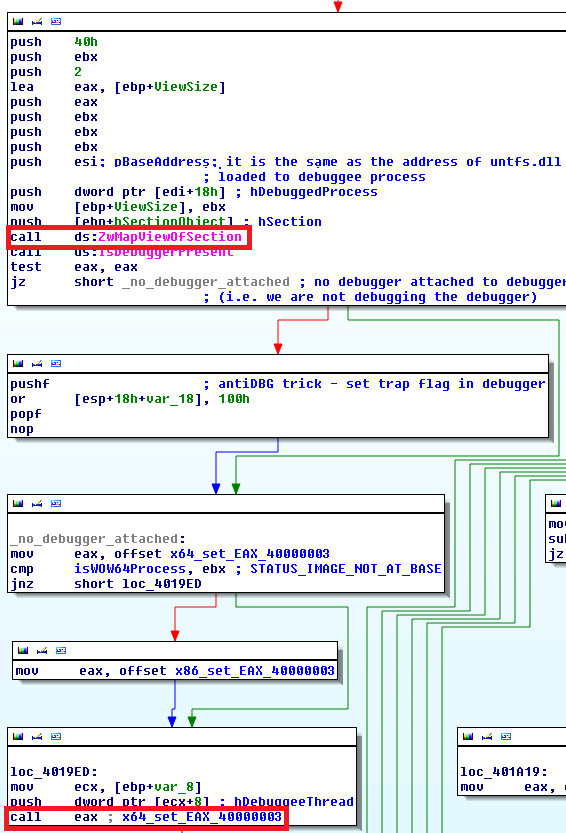Click the 'call eax' x64_set_EAX_40000003 line
The height and width of the screenshot is (833, 566).
tap(146, 817)
